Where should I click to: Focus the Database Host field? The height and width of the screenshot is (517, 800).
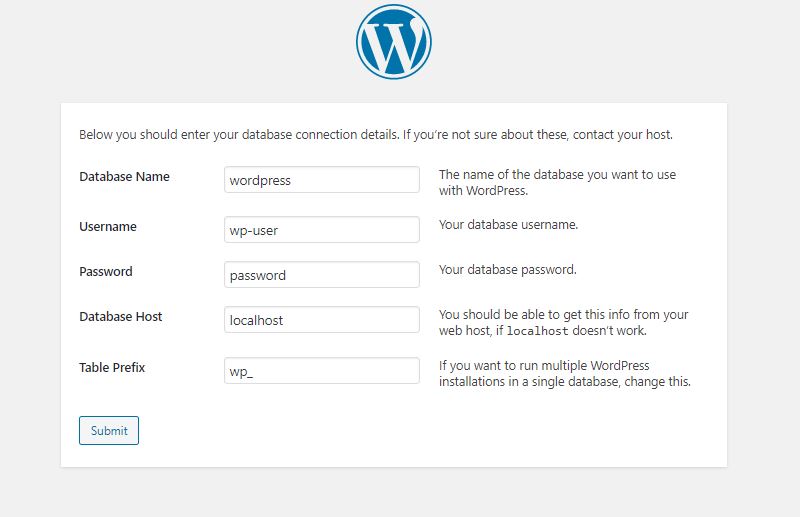tap(321, 320)
